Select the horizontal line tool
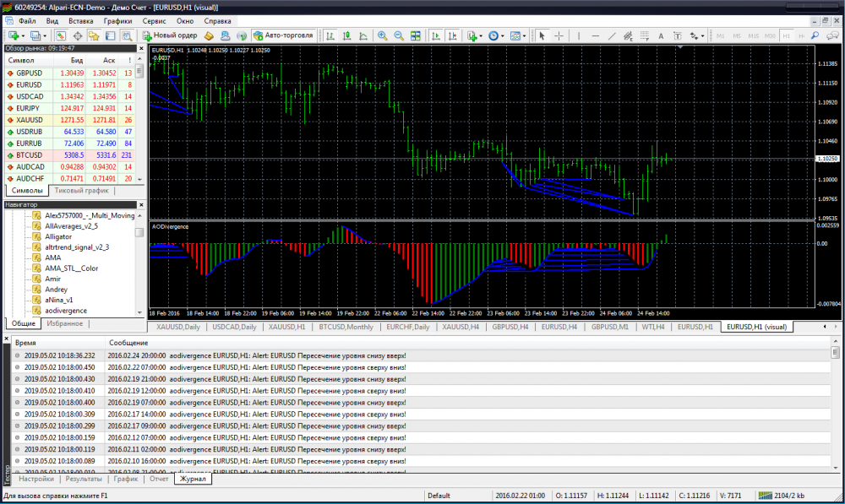Viewport: 845px width, 504px height. (x=596, y=36)
